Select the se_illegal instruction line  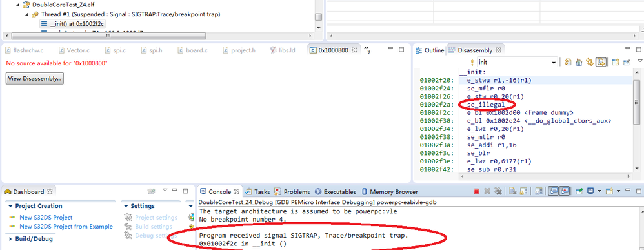tap(486, 105)
